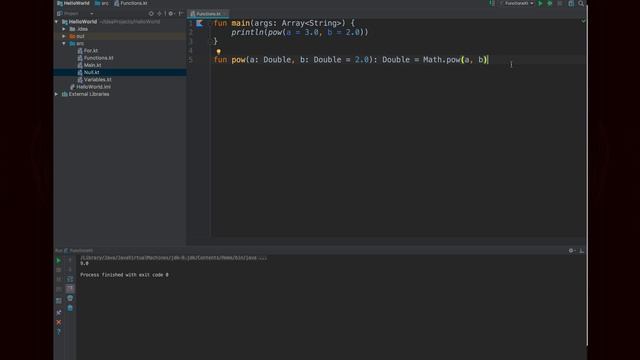The width and height of the screenshot is (640, 360).
Task: Click the clear-all trash icon in Run panel
Action: (70, 308)
